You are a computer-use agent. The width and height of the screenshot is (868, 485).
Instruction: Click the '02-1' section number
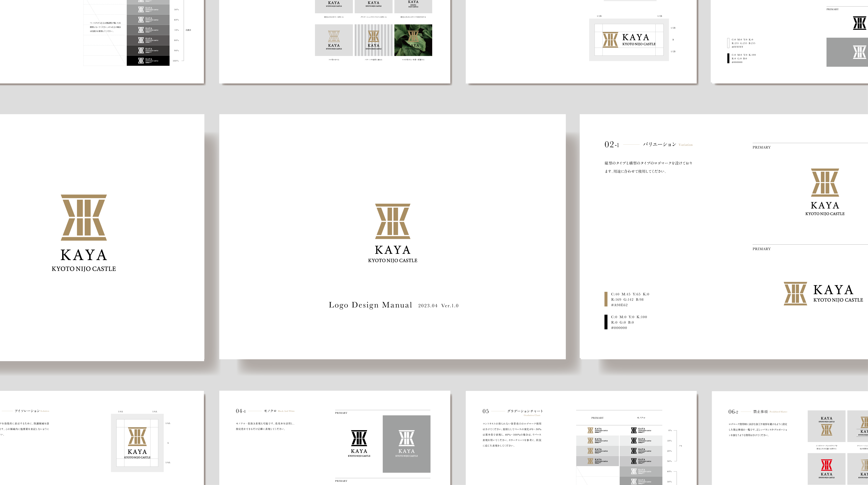pyautogui.click(x=612, y=145)
